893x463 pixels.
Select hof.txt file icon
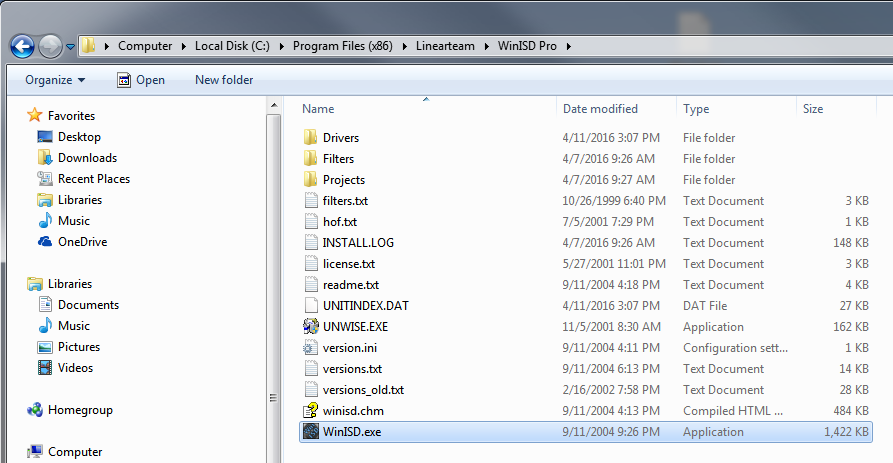(310, 222)
